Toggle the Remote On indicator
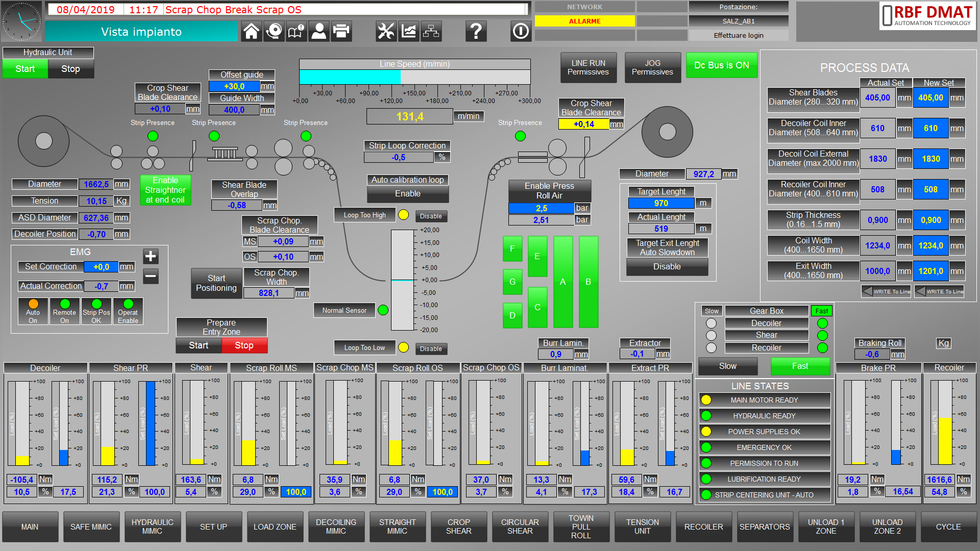The height and width of the screenshot is (551, 980). tap(65, 311)
